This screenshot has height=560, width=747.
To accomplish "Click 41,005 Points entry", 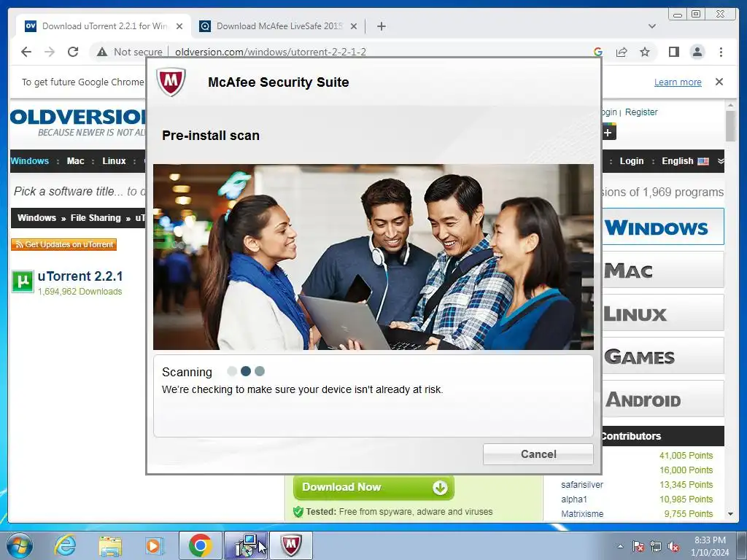I will coord(686,456).
